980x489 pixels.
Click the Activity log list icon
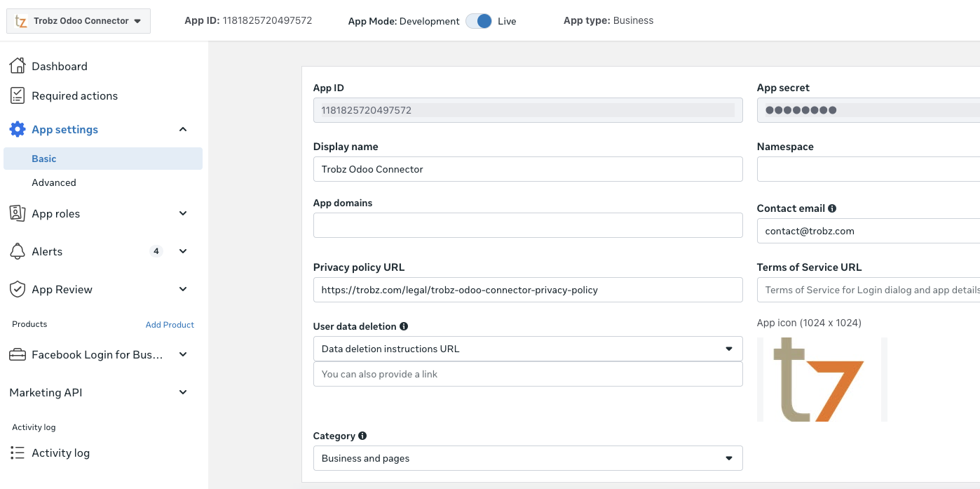point(18,453)
